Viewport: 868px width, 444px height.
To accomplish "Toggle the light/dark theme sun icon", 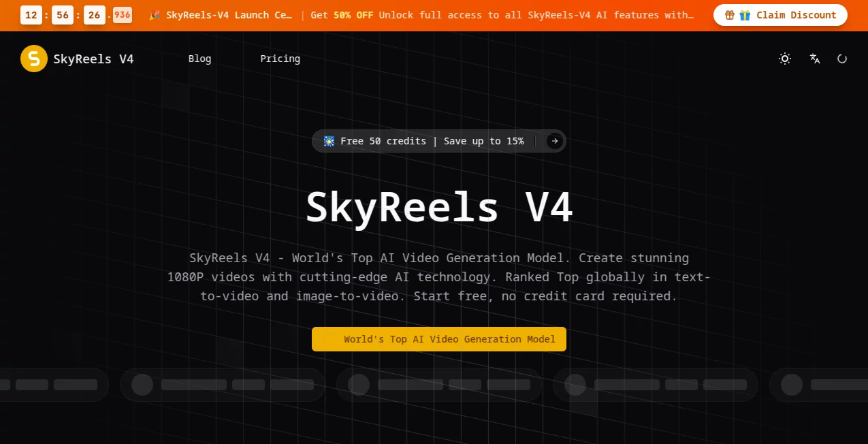I will 785,59.
